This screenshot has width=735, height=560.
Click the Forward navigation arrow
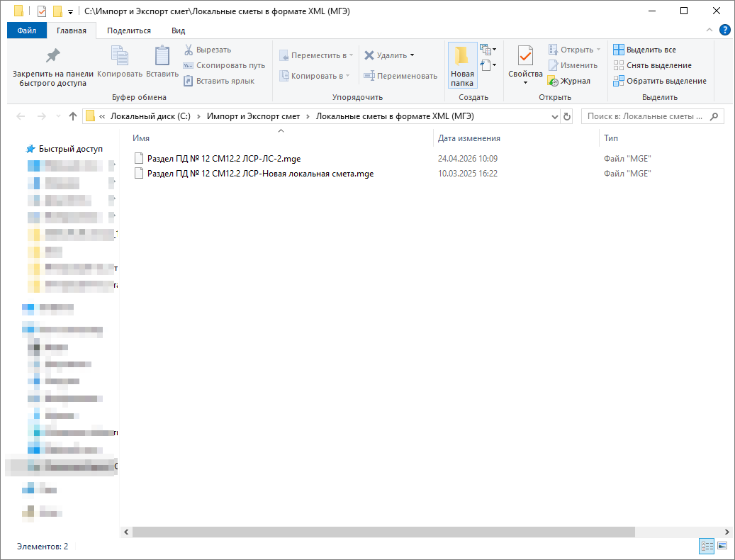pyautogui.click(x=42, y=116)
